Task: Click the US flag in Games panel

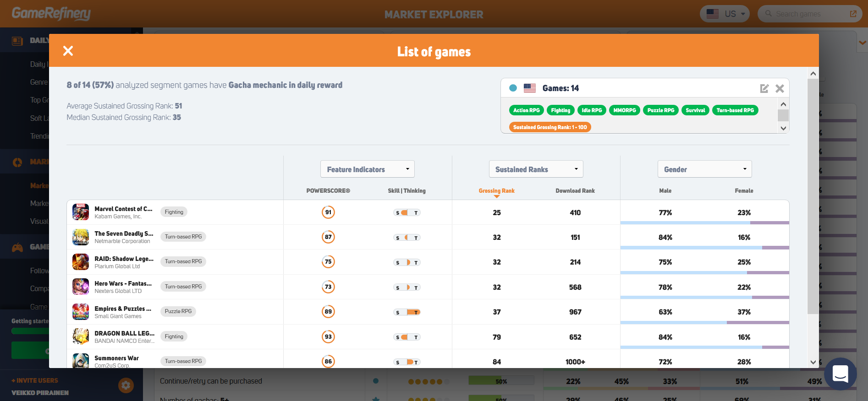Action: pyautogui.click(x=530, y=88)
